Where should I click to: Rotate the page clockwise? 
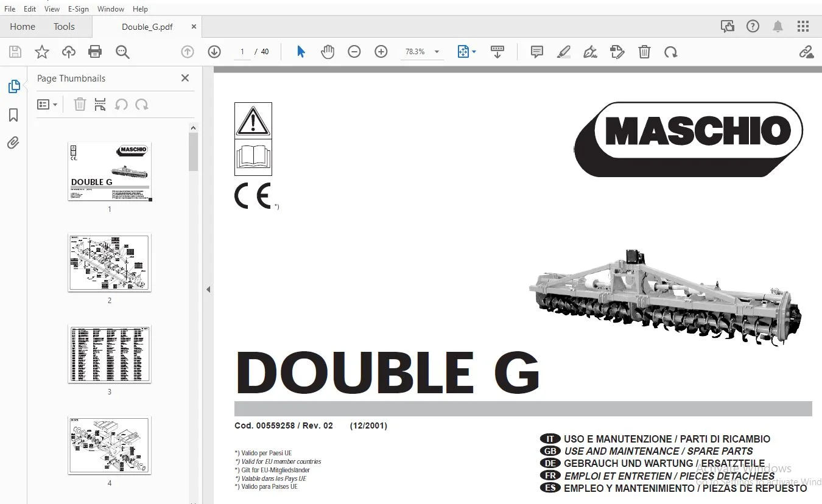(671, 52)
